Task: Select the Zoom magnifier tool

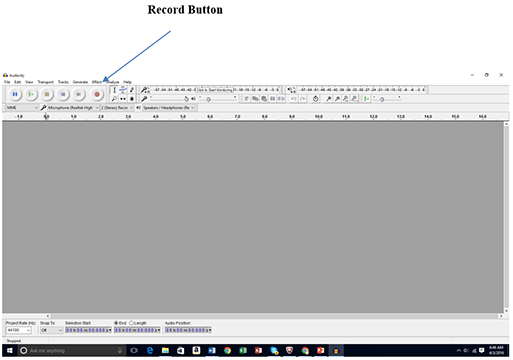Action: tap(114, 99)
